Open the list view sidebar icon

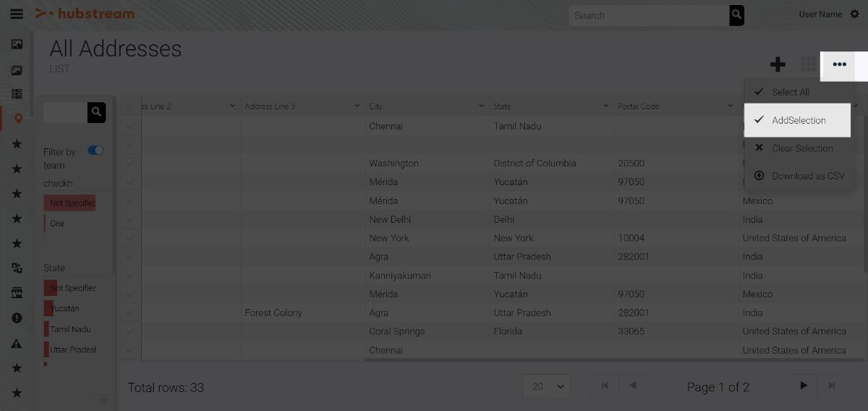[17, 94]
